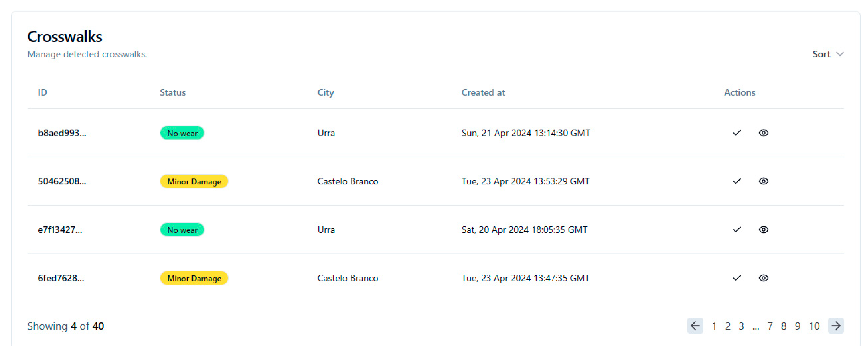This screenshot has height=356, width=868.
Task: Open page 3 of crosswalks
Action: coord(741,326)
